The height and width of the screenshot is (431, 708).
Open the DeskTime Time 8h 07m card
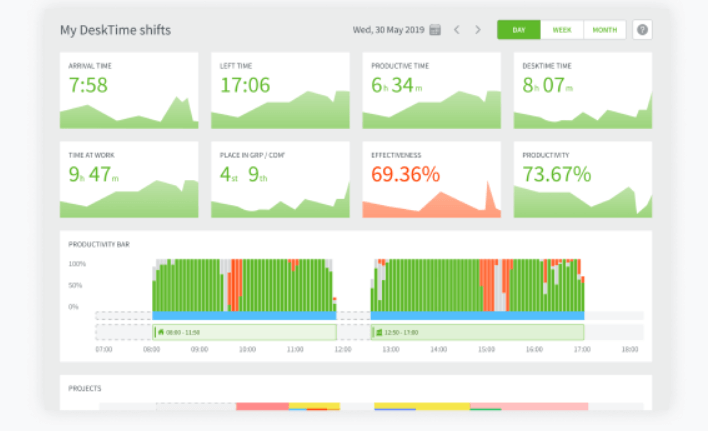click(x=583, y=90)
